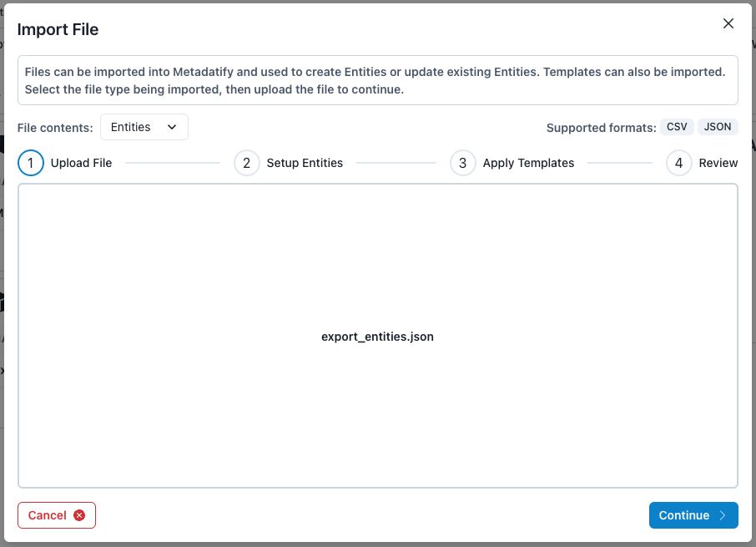The image size is (756, 547).
Task: Click the export_entities.json file name
Action: point(377,337)
